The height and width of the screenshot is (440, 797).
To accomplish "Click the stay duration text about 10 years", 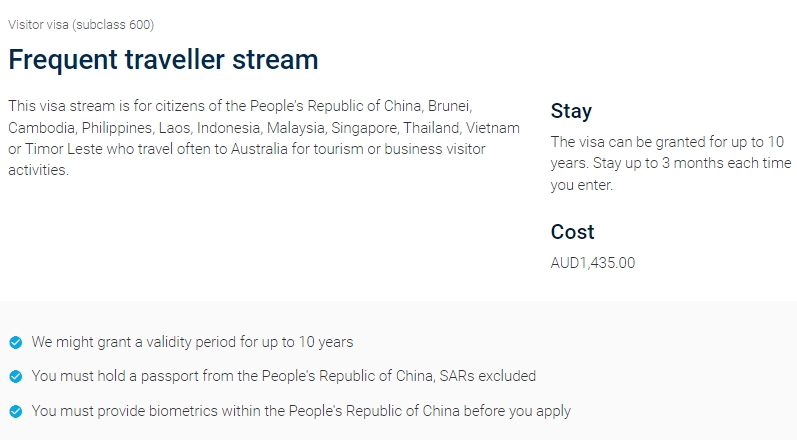I will (671, 163).
